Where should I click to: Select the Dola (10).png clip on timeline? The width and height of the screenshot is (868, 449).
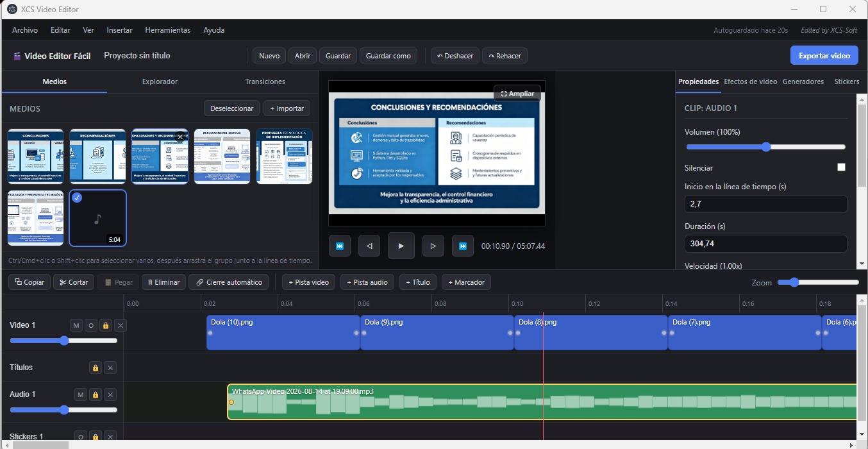(283, 332)
